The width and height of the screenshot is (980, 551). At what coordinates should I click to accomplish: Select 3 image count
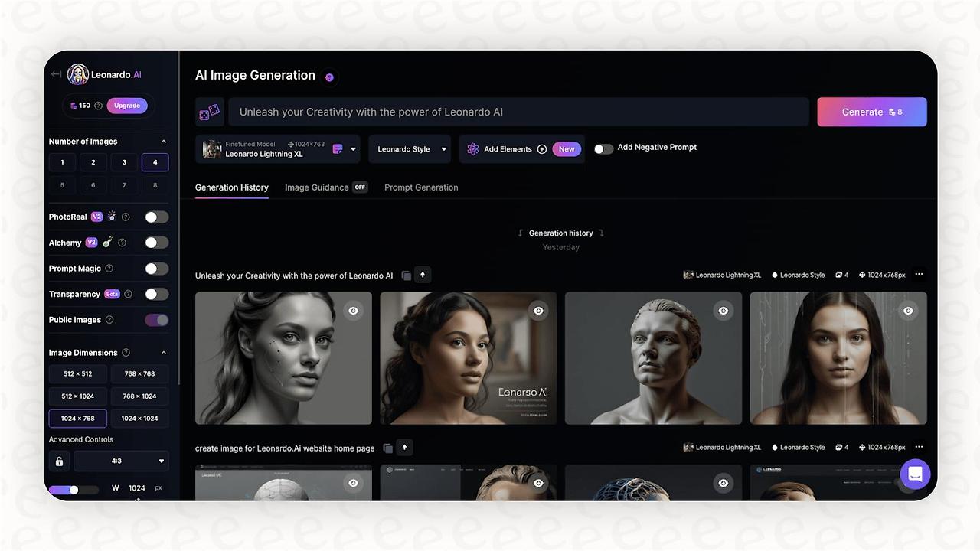(124, 162)
